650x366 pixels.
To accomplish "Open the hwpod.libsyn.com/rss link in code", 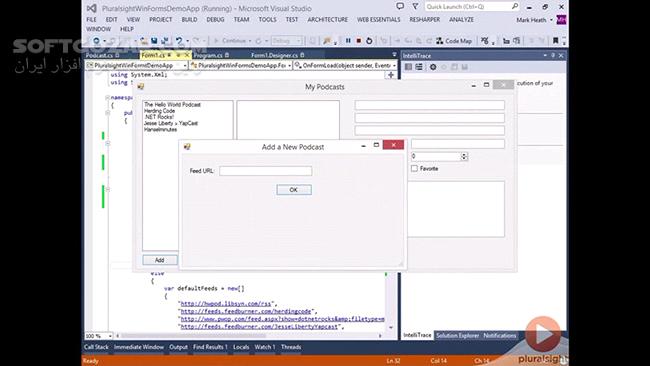I will (226, 303).
